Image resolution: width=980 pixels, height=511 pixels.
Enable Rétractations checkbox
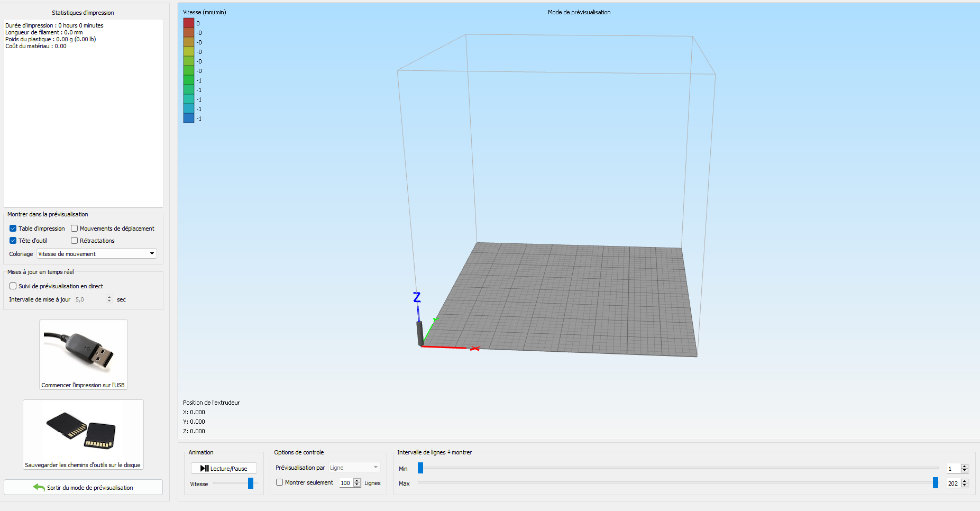75,241
